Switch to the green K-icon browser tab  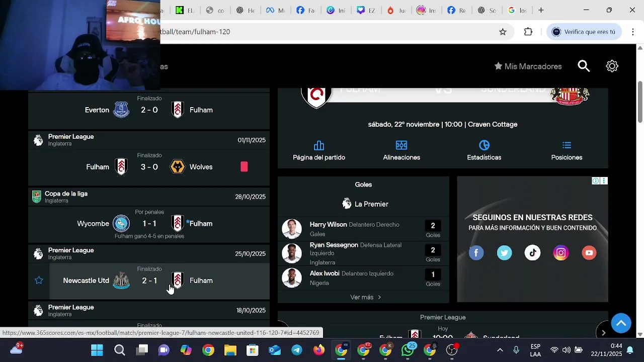pos(184,10)
